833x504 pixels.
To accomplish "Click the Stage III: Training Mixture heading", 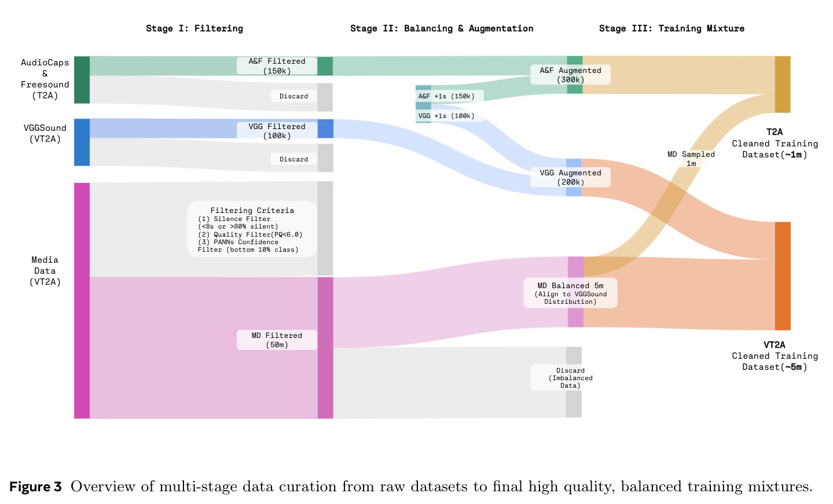I will (x=671, y=28).
